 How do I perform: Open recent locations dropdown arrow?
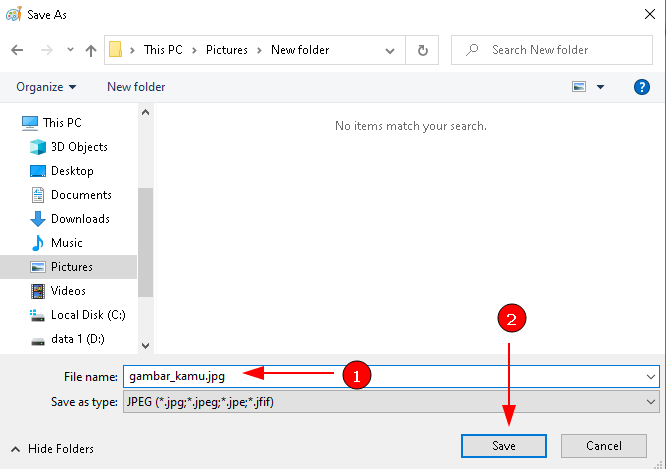point(70,50)
